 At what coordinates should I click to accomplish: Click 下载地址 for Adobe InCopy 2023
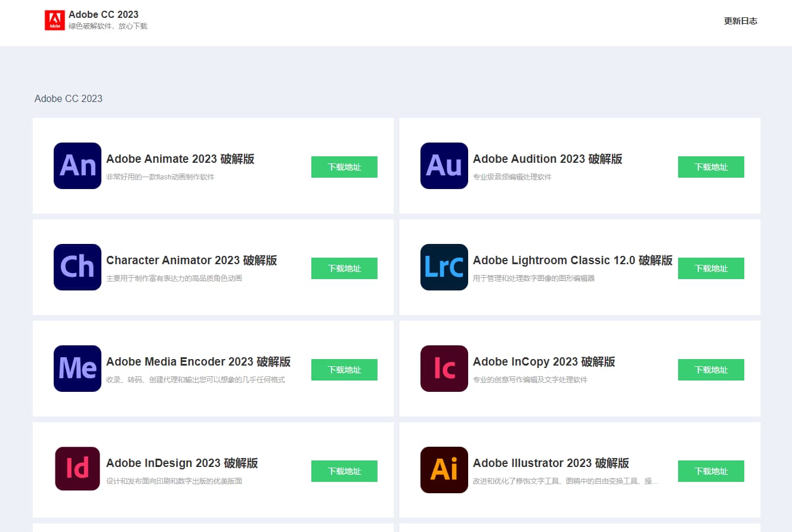711,370
